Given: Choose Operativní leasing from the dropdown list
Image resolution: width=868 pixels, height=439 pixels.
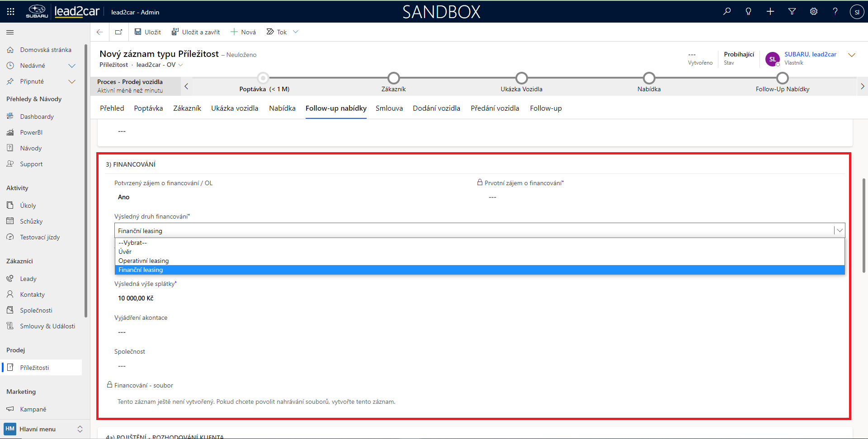Looking at the screenshot, I should [x=143, y=261].
